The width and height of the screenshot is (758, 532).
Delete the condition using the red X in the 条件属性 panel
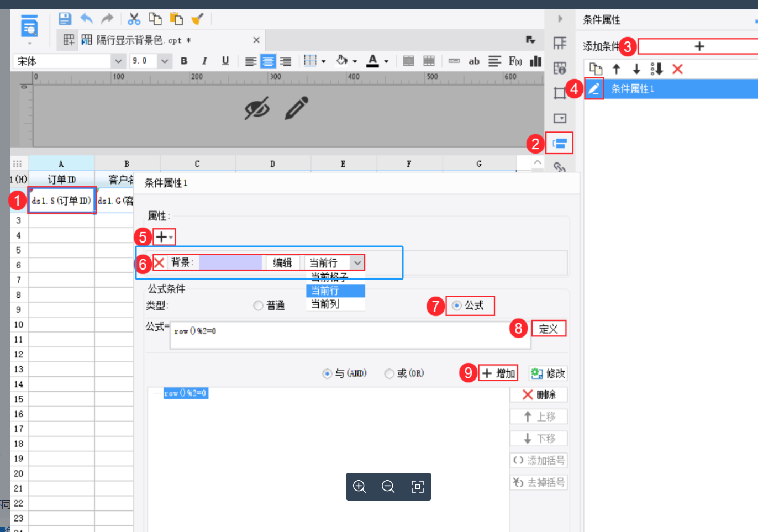(x=677, y=69)
